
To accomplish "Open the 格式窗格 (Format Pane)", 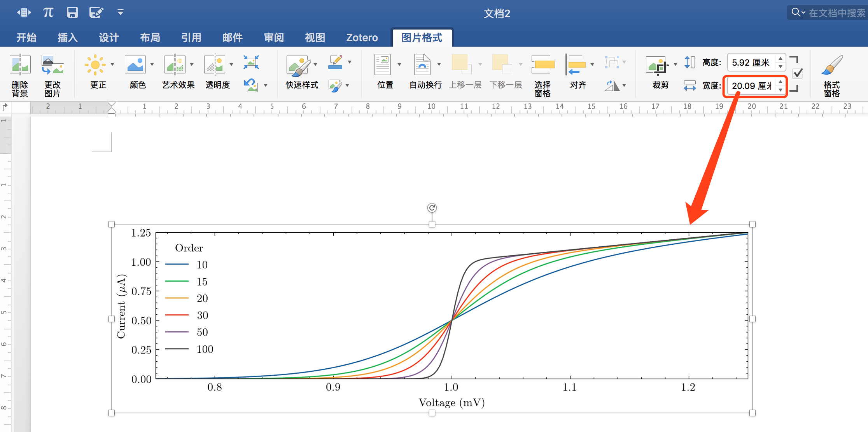I will coord(832,74).
